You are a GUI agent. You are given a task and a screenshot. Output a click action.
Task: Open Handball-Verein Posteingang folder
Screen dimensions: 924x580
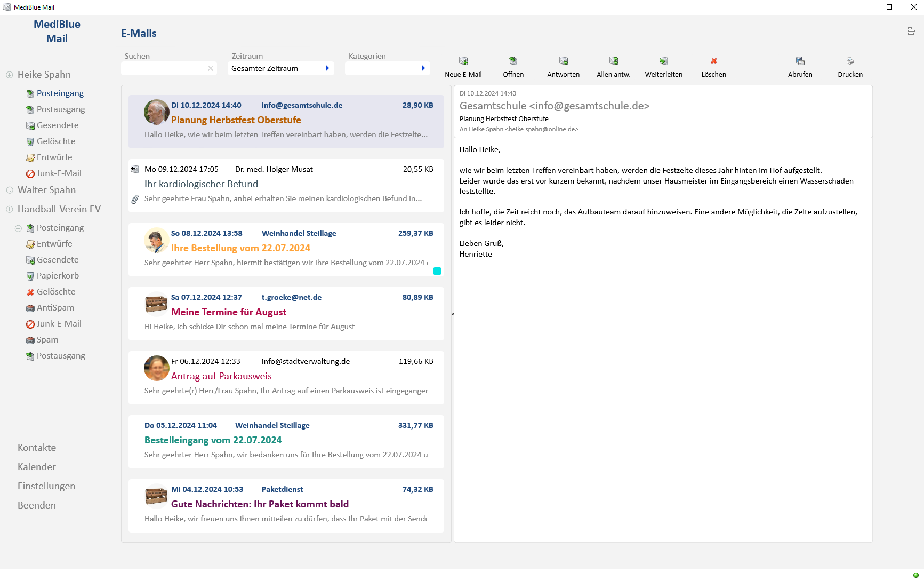tap(60, 228)
